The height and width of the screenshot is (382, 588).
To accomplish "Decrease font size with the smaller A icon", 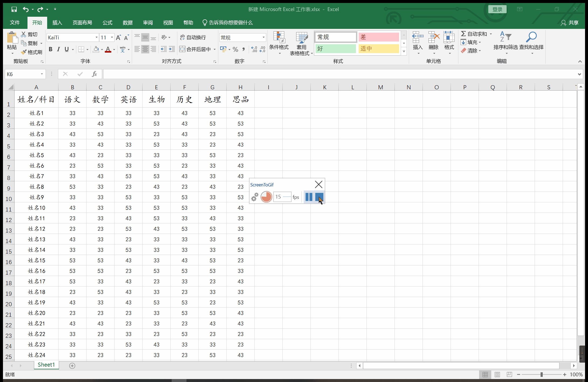I will tap(126, 37).
